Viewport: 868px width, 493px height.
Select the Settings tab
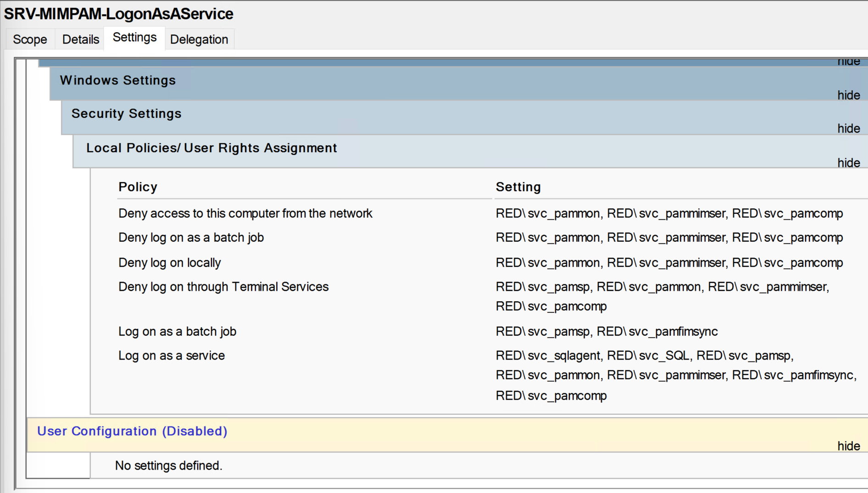pos(134,38)
